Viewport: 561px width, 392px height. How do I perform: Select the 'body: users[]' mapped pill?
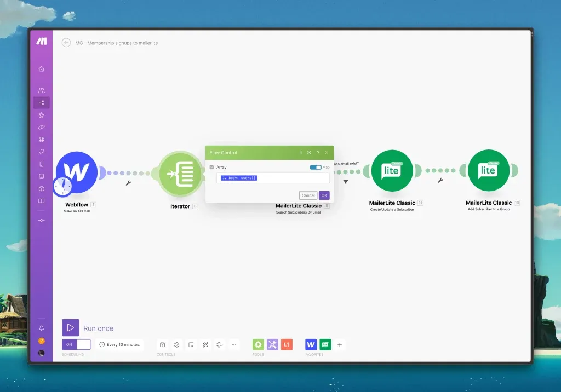point(239,178)
